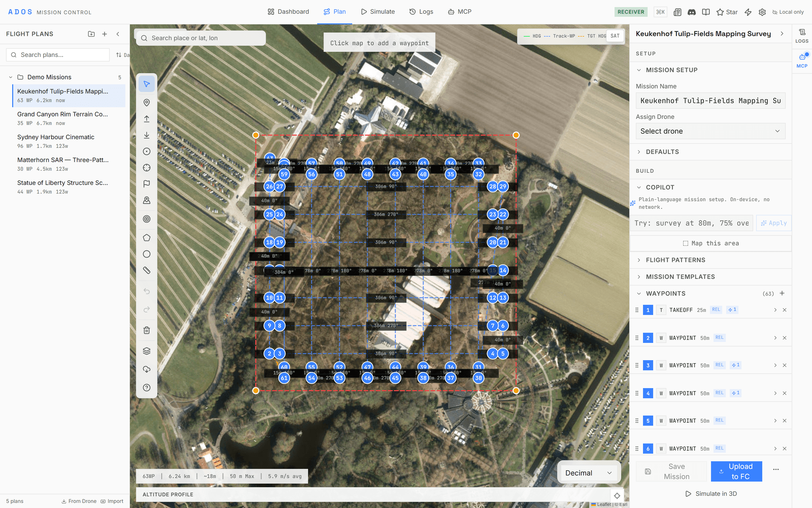Focus the Search plans field

[58, 55]
